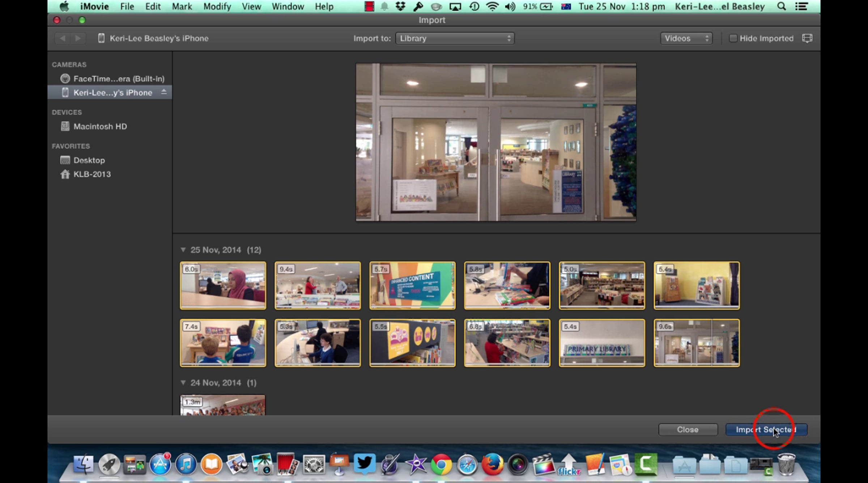Collapse the 25 Nov, 2014 group

(183, 250)
